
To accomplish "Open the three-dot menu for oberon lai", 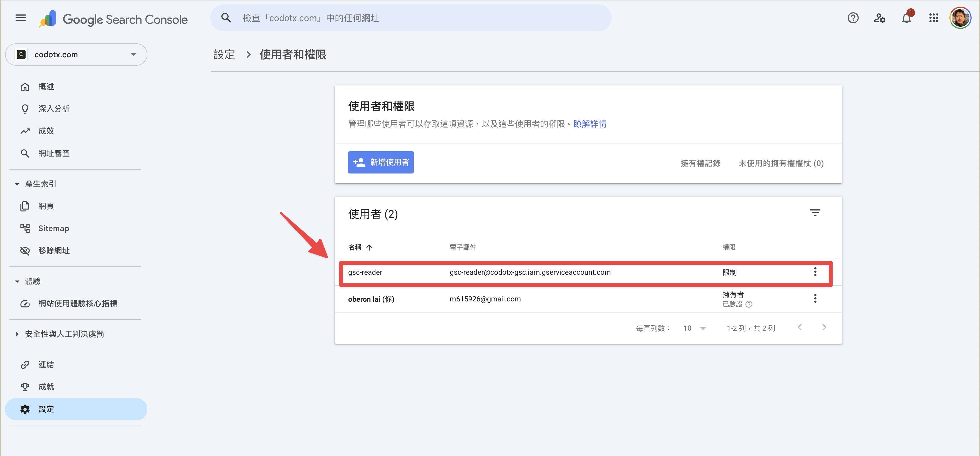I will (x=815, y=299).
